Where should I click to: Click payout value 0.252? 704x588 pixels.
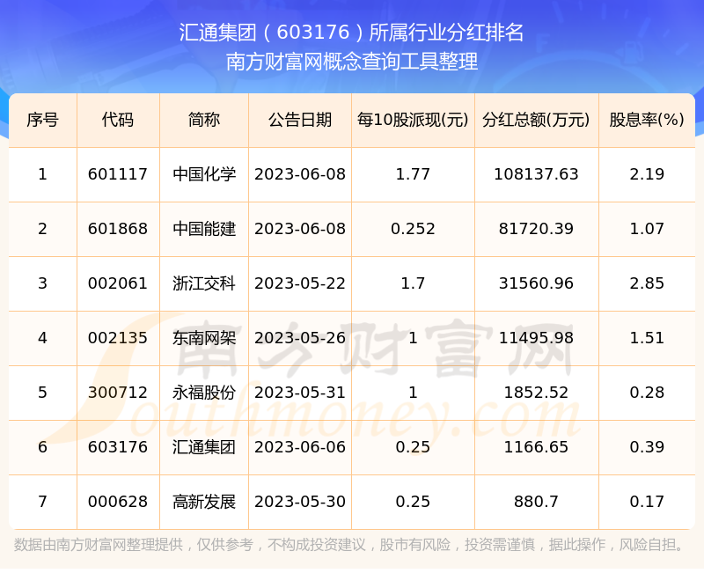pyautogui.click(x=413, y=229)
